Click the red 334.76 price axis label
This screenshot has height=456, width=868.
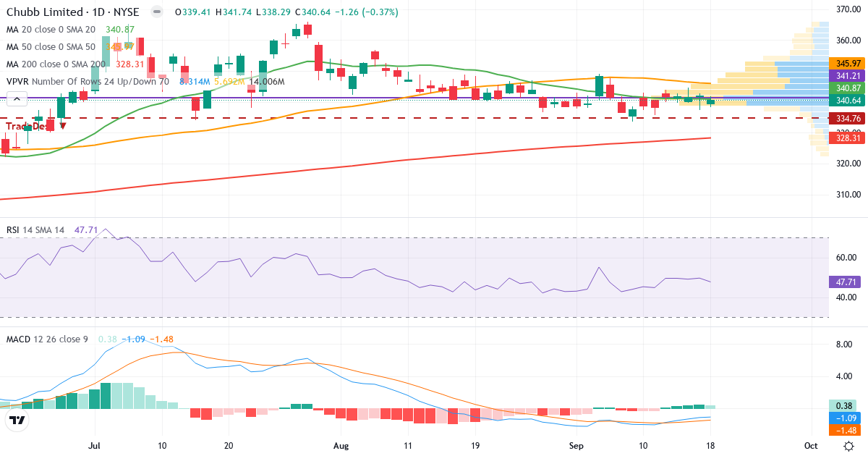click(847, 118)
